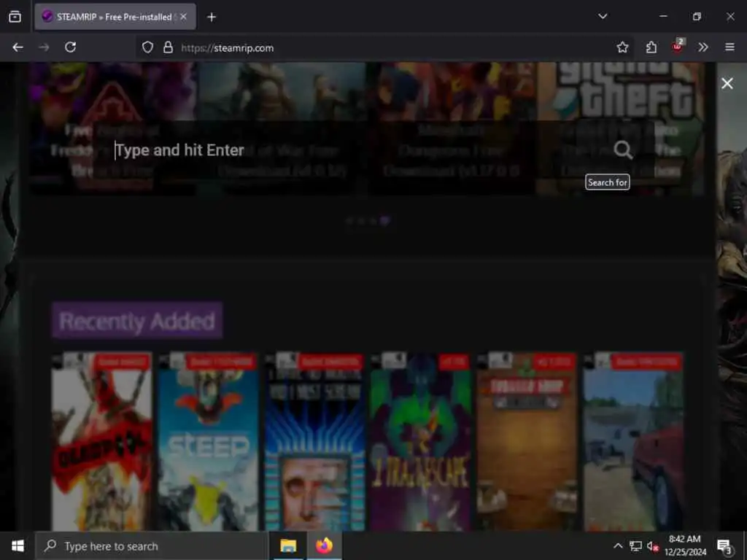Image resolution: width=747 pixels, height=560 pixels.
Task: Close the STEAMRIP tab
Action: pyautogui.click(x=183, y=17)
